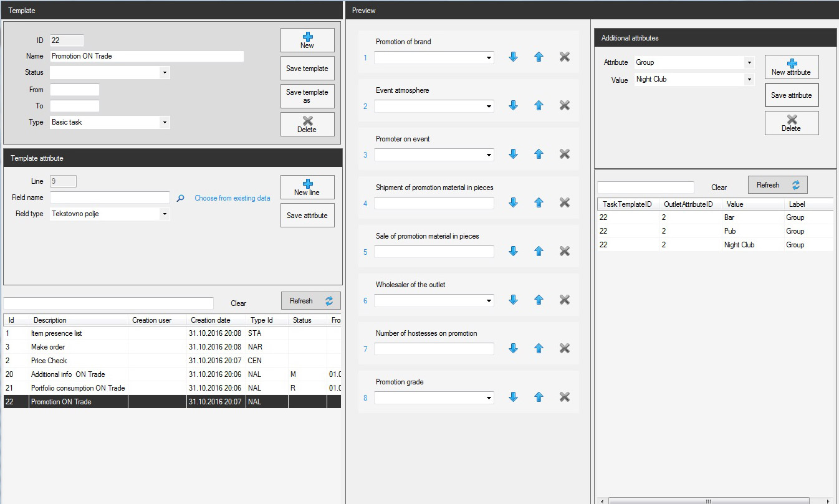Click into the Field name text box

click(110, 197)
